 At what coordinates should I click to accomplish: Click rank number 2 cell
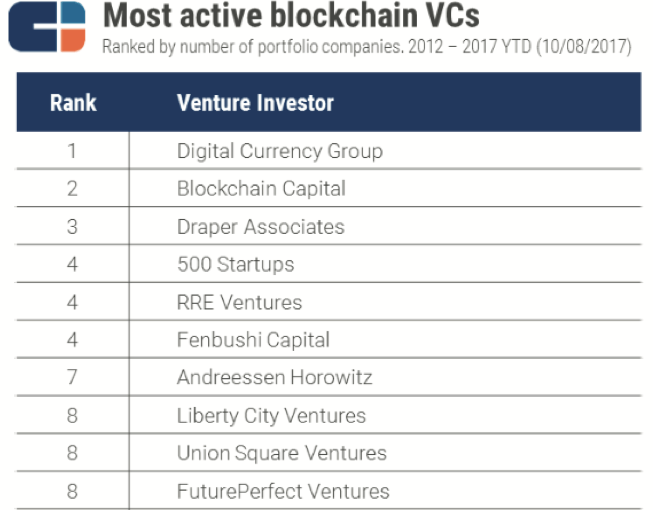72,189
